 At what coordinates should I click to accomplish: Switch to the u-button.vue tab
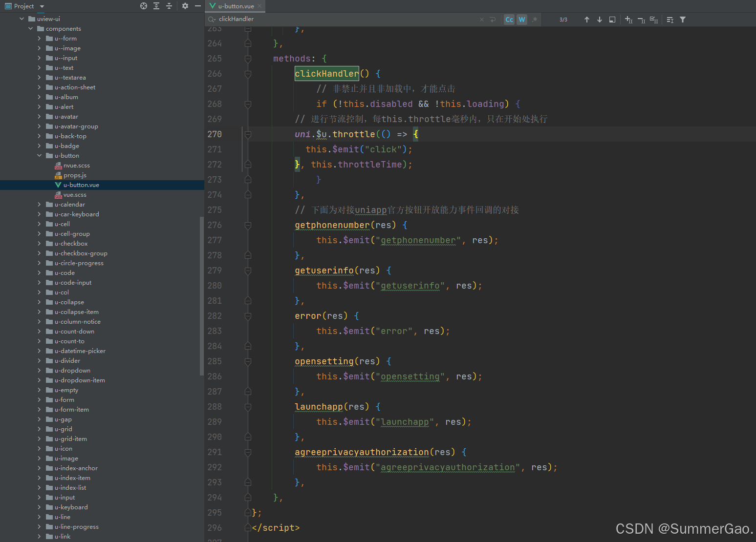(x=234, y=6)
